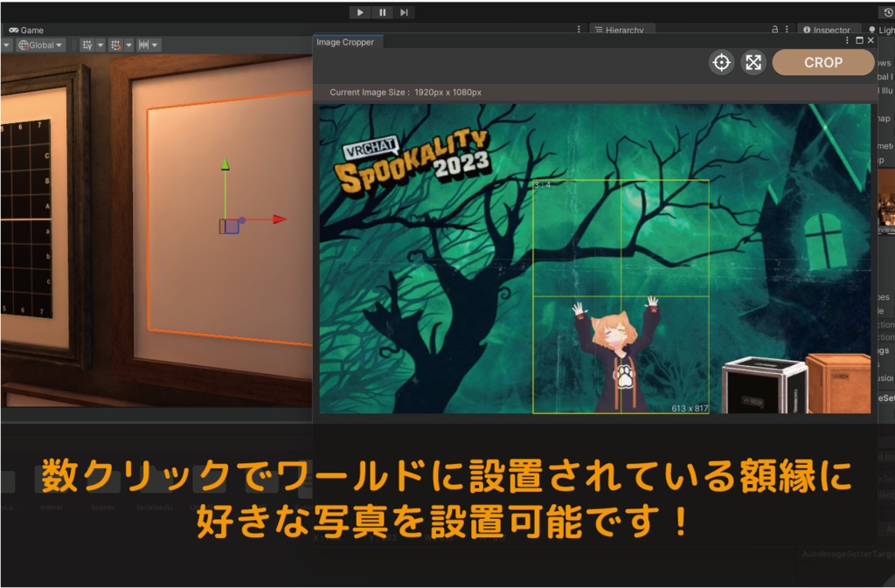Switch to the Game tab
Image resolution: width=895 pixels, height=588 pixels.
[x=26, y=31]
